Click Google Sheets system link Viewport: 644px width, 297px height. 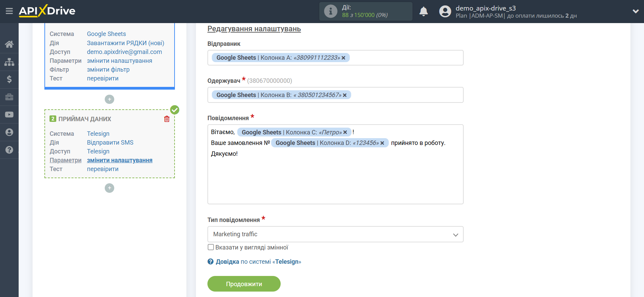106,34
